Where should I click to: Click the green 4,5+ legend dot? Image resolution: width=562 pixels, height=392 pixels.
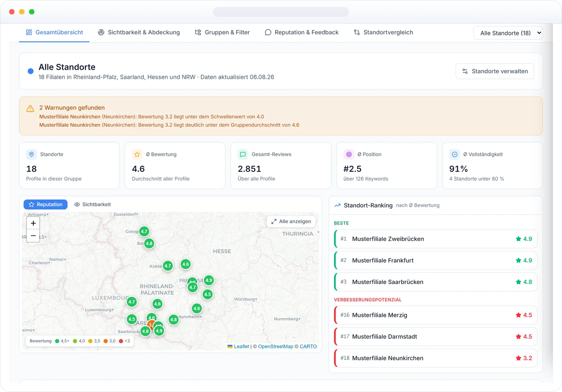tap(57, 341)
